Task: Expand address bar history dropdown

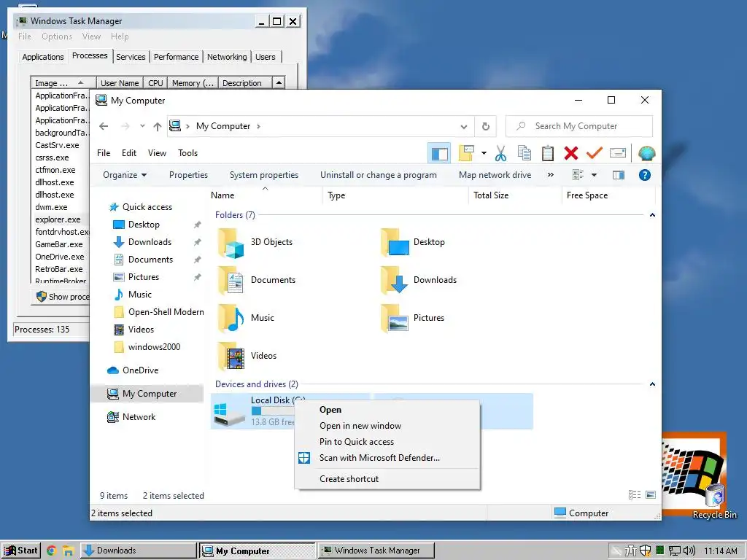Action: click(463, 127)
